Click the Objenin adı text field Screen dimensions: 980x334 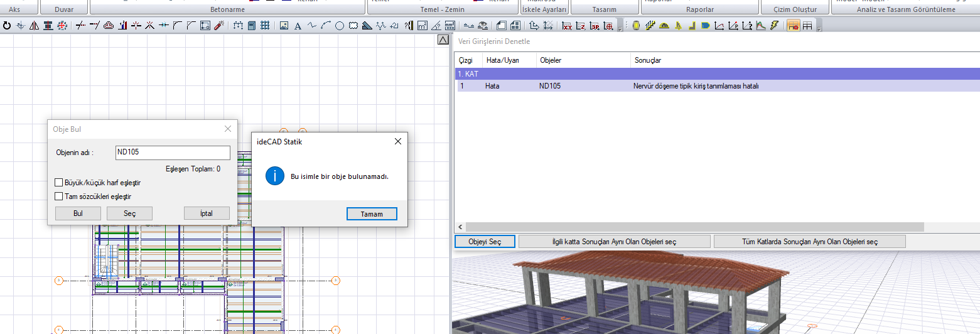click(x=173, y=153)
